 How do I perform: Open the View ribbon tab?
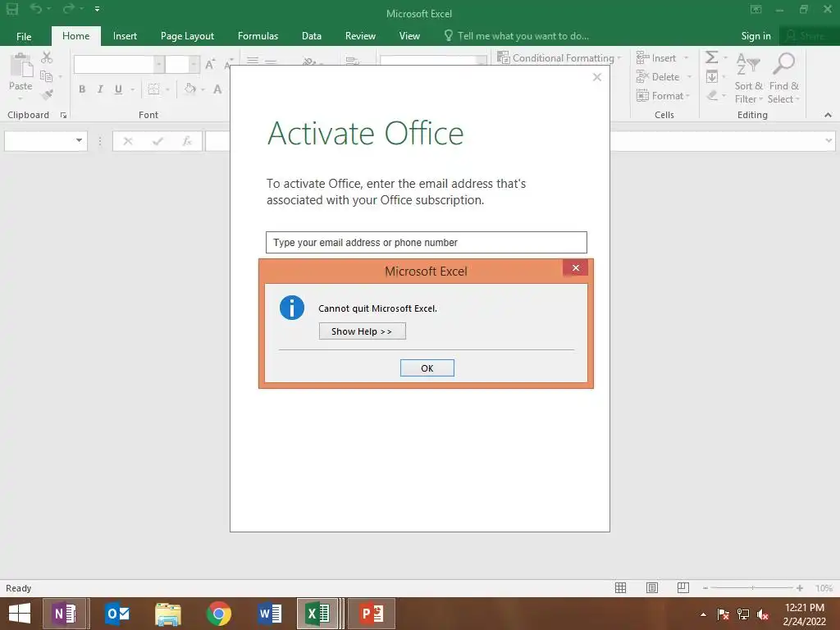[x=409, y=36]
